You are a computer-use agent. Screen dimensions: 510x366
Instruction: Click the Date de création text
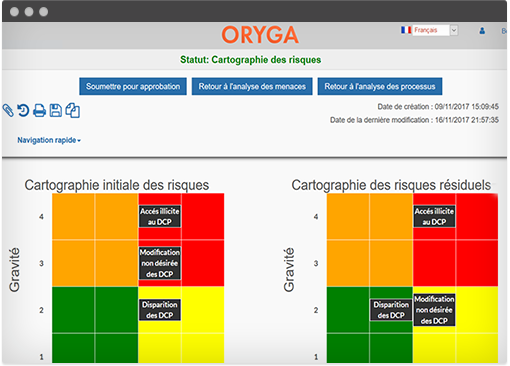pyautogui.click(x=438, y=107)
